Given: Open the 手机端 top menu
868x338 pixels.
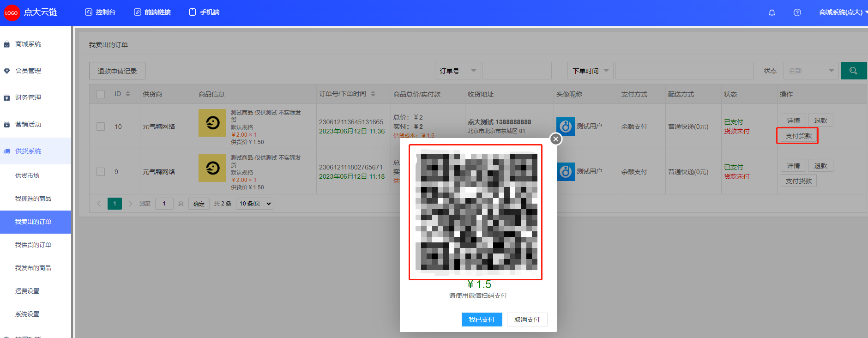Looking at the screenshot, I should coord(205,12).
